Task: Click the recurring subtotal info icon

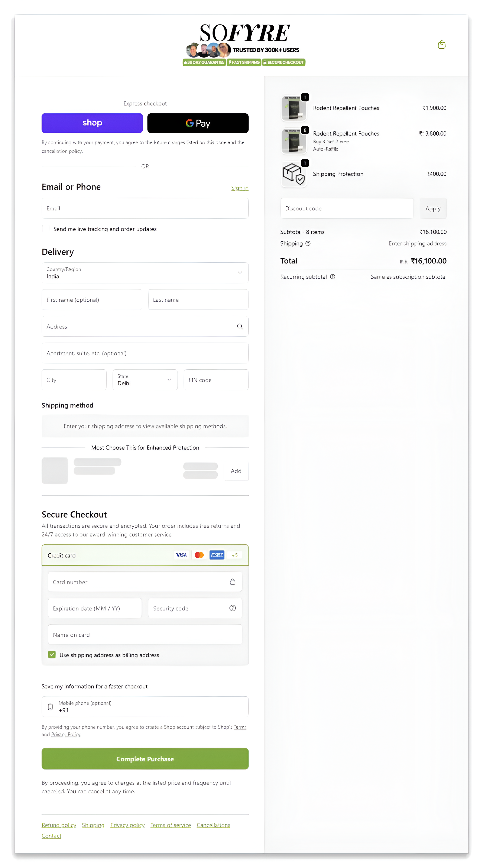Action: (x=333, y=277)
